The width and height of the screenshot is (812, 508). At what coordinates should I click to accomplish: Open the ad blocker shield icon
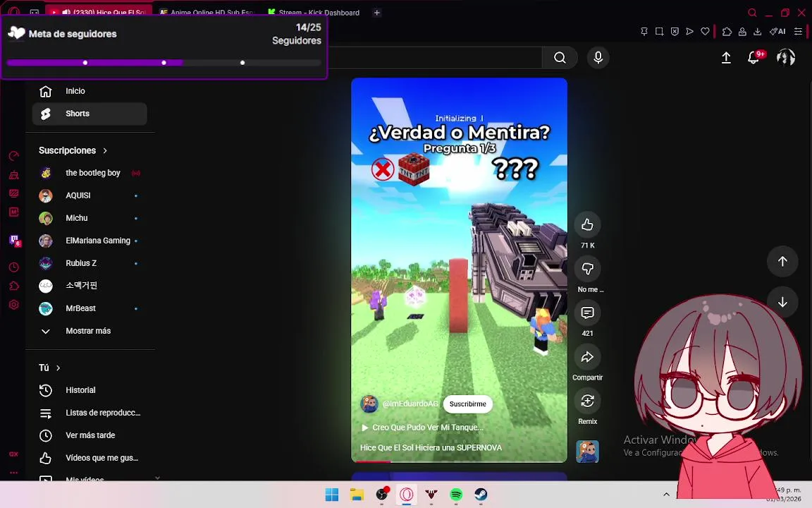click(x=675, y=32)
